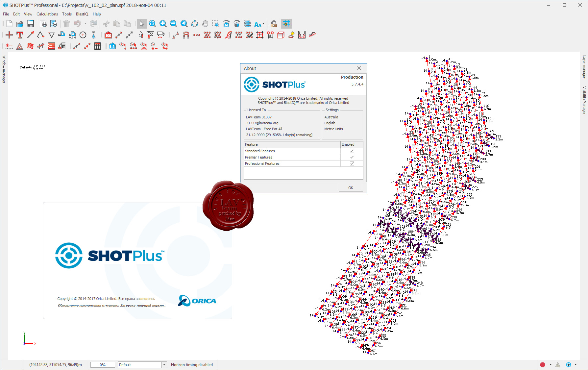Click the circle with plus tool

(83, 35)
